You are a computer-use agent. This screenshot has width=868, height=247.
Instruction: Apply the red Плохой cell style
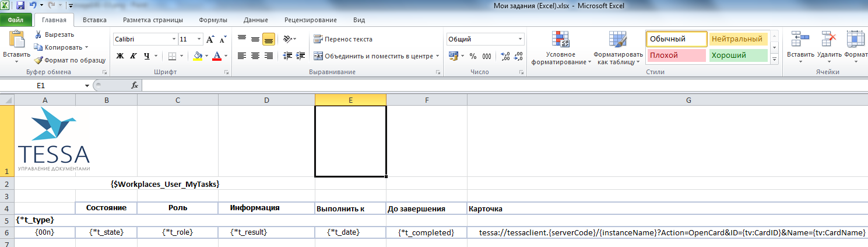click(676, 55)
